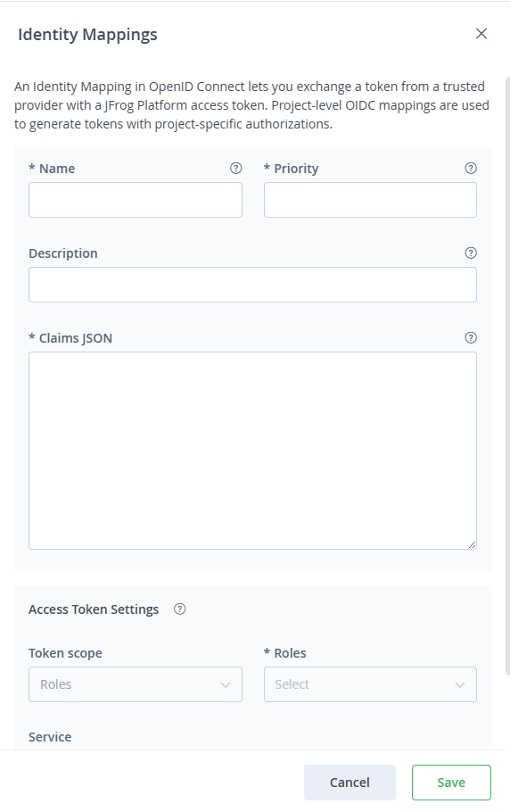Click the Roles select chevron arrow
The width and height of the screenshot is (510, 812).
click(x=460, y=684)
